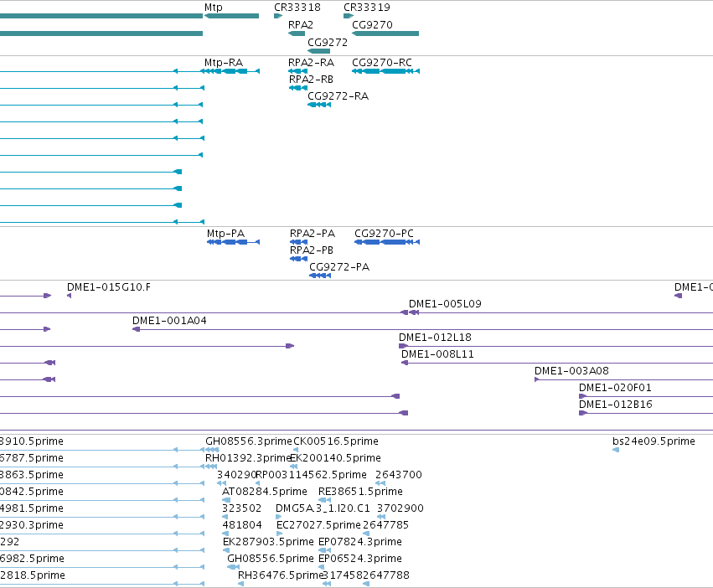Click the CG9270 gene bar
Image resolution: width=713 pixels, height=588 pixels.
pos(385,34)
